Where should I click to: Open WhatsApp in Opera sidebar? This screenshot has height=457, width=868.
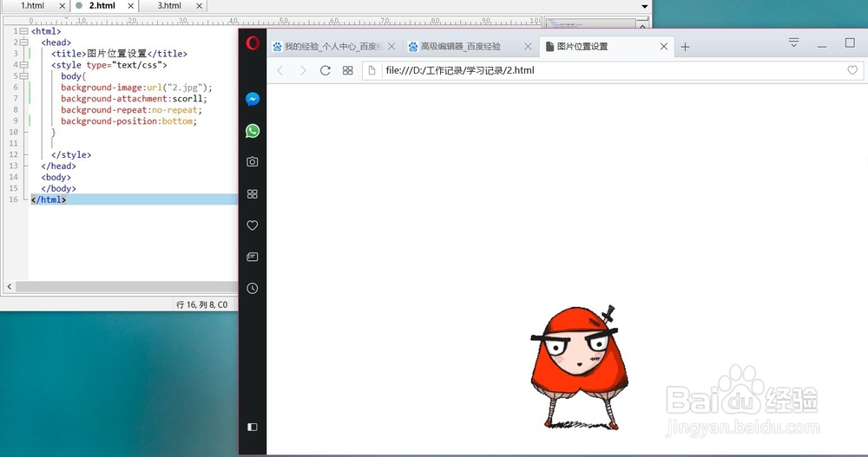pyautogui.click(x=253, y=131)
